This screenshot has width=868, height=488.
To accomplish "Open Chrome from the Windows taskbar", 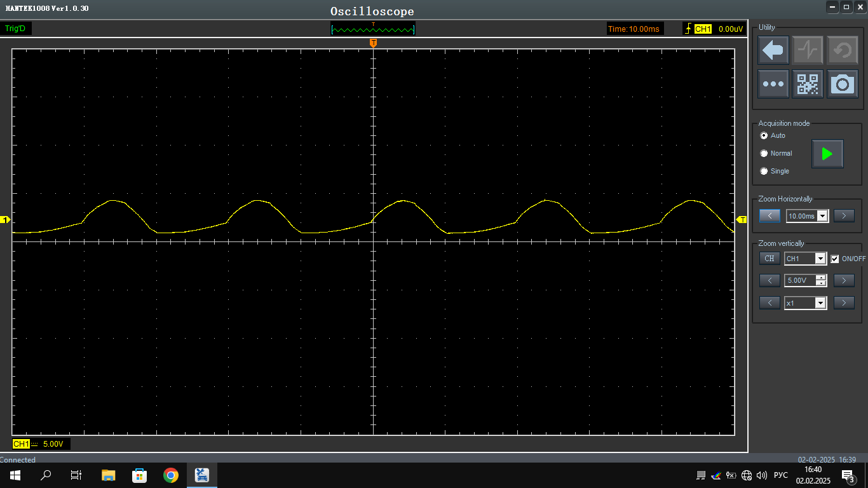I will pos(170,475).
